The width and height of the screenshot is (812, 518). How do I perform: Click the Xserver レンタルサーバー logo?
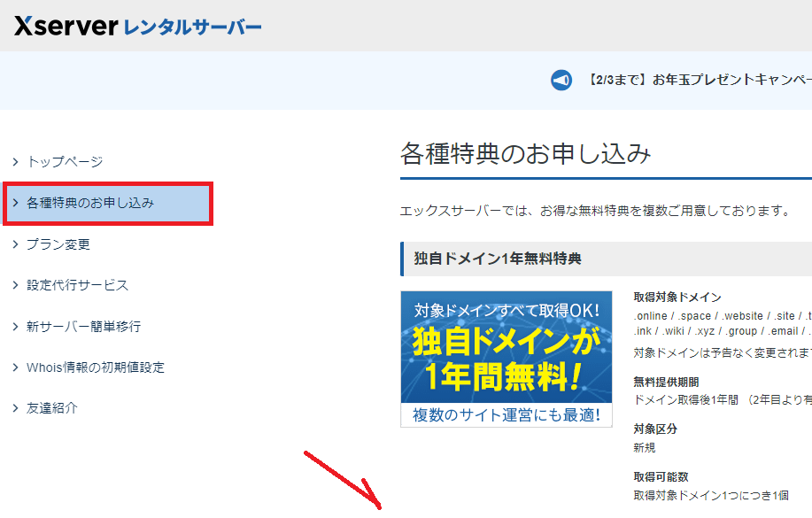pos(138,26)
